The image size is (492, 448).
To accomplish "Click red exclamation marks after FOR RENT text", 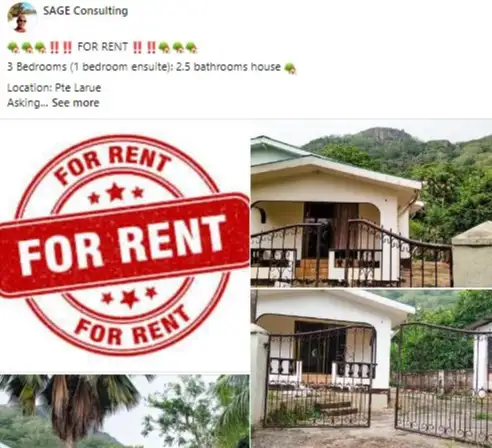I will point(144,47).
